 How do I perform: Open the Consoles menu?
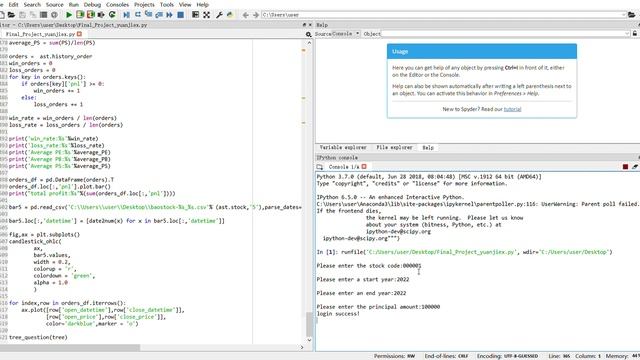118,4
